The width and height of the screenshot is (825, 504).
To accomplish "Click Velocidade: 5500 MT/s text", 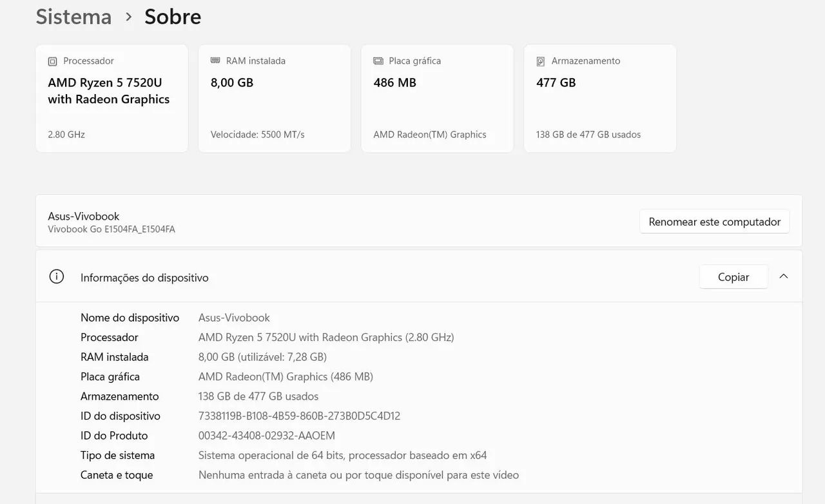I will click(258, 135).
